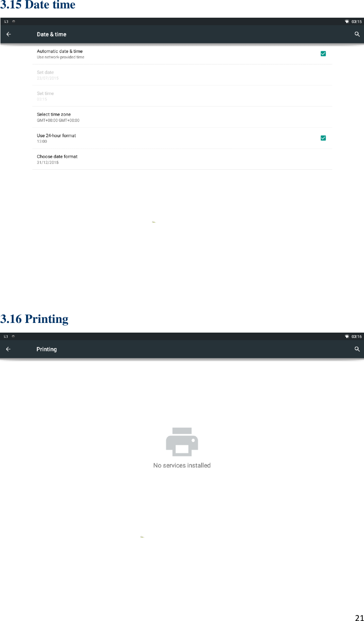Select Automatic date & time label
Viewport: 364px width, 621px height.
click(x=60, y=51)
